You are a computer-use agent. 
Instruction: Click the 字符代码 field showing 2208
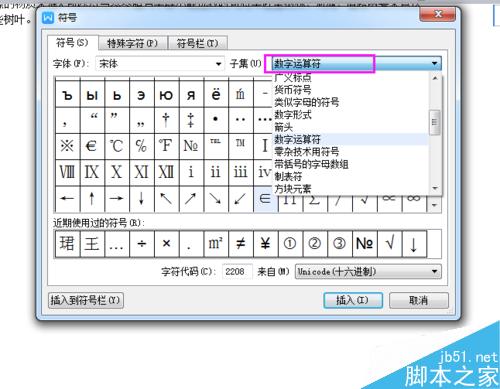tap(237, 272)
